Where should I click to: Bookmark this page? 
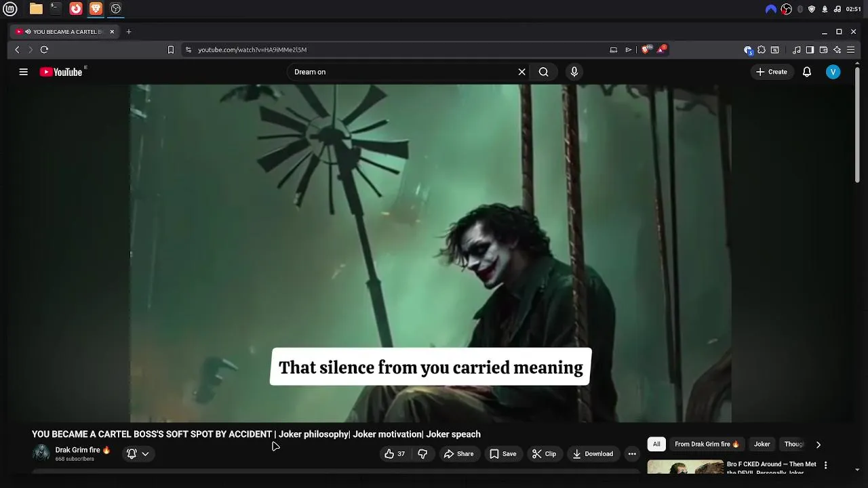tap(171, 49)
